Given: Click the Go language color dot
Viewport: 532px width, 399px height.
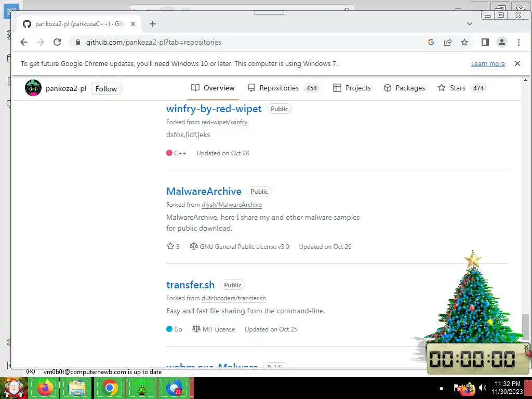Looking at the screenshot, I should (169, 329).
